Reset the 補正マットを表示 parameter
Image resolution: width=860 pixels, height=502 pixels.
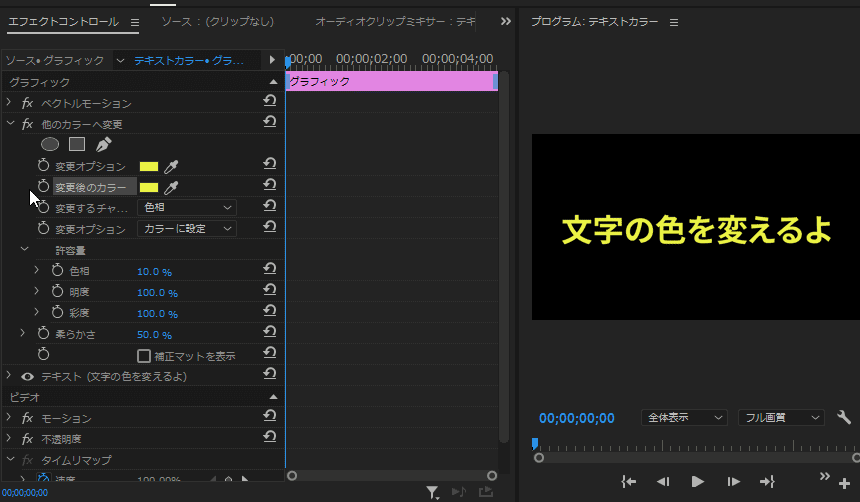pos(269,353)
